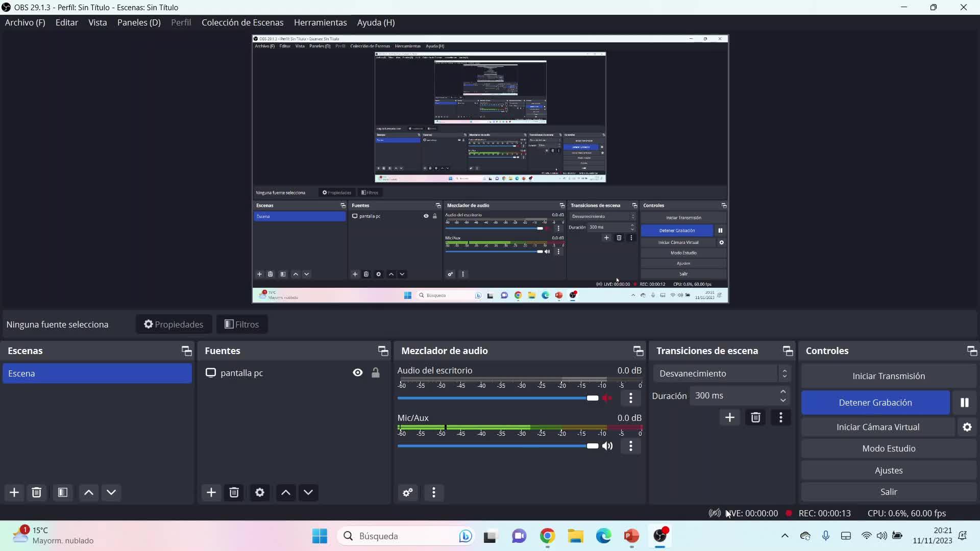Undock the Mezclador de audio panel
The image size is (980, 551).
pyautogui.click(x=638, y=350)
